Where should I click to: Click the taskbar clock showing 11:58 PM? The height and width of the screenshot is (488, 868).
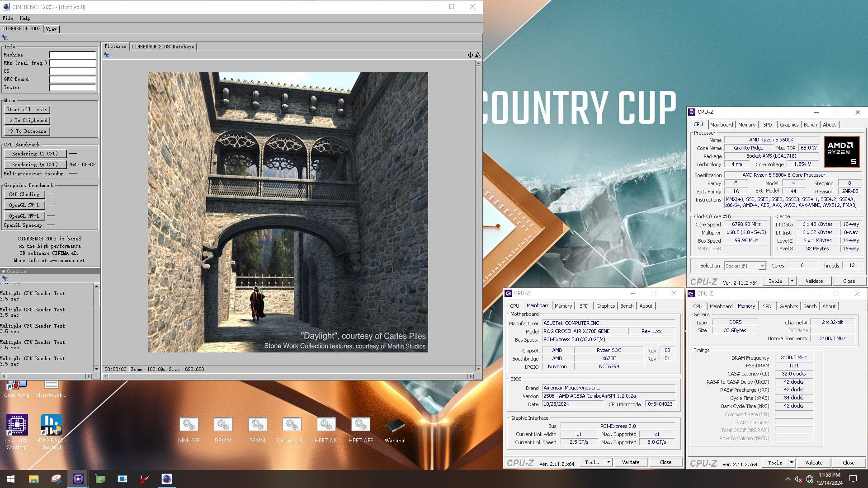coord(830,479)
